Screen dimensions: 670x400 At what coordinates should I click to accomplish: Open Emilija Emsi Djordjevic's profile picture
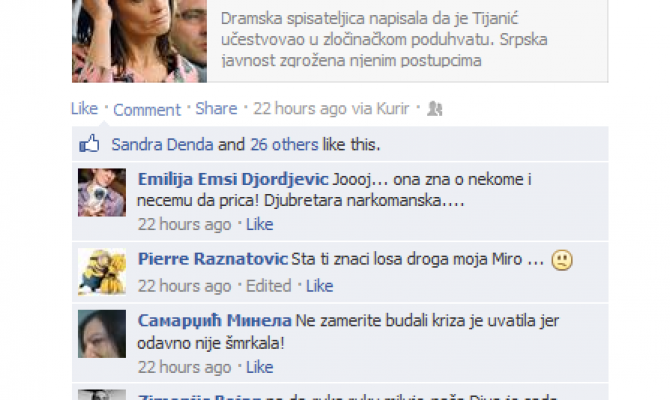coord(102,192)
